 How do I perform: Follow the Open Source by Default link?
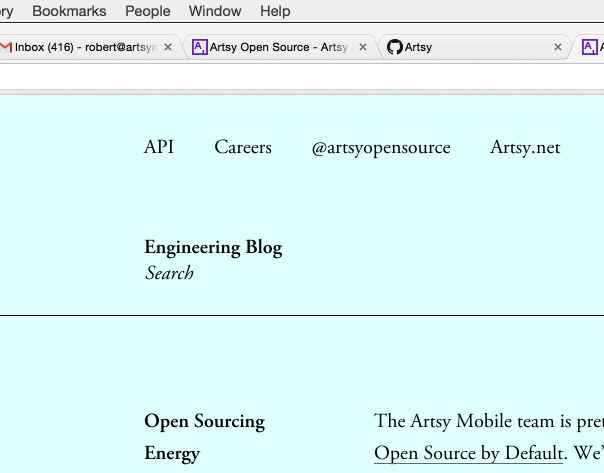coord(468,453)
